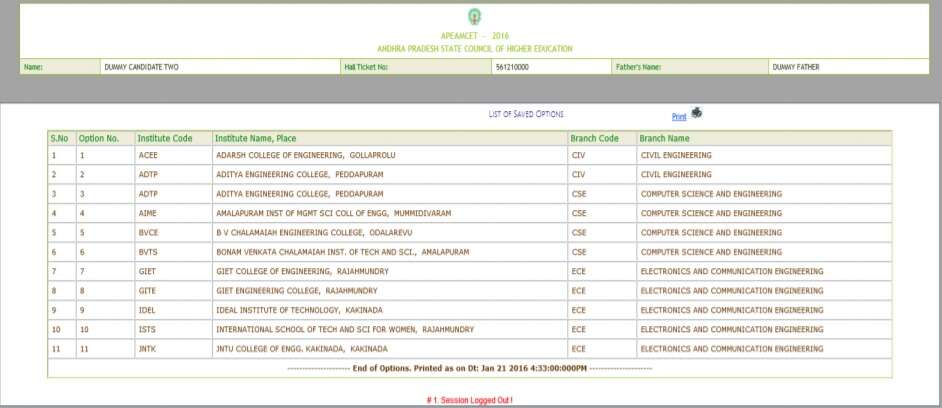Click the Institute Code column header
Screen dimensions: 942x408
coord(164,138)
